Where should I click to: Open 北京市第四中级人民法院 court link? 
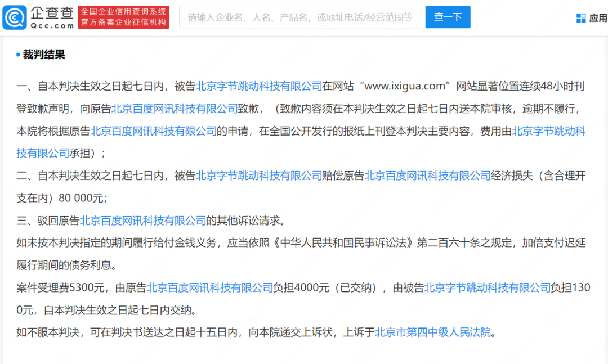coord(433,332)
